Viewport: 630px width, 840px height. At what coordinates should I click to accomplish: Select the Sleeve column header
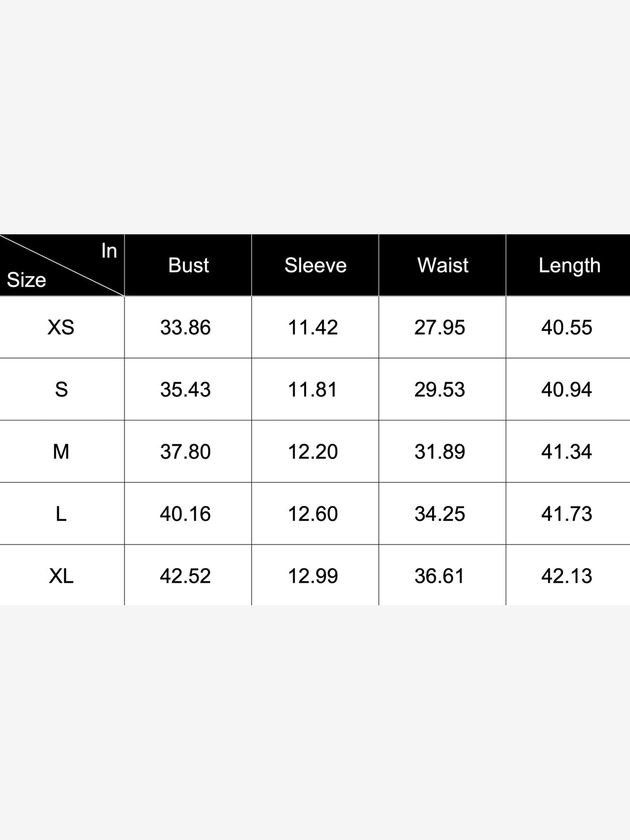click(316, 265)
